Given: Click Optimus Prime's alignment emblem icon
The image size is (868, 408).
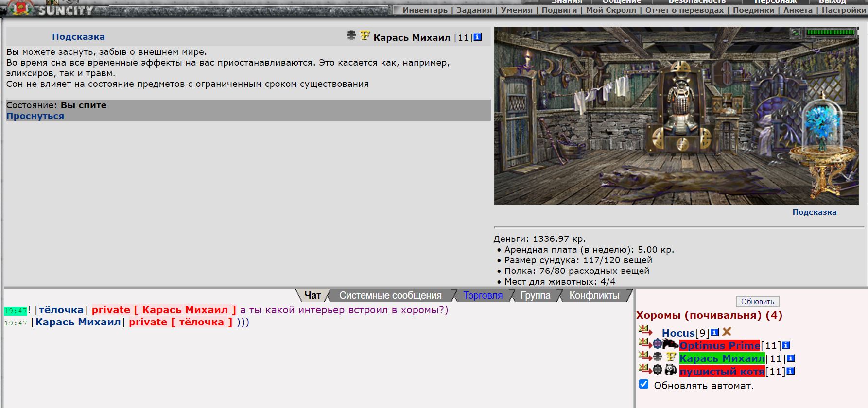Looking at the screenshot, I should (x=658, y=344).
